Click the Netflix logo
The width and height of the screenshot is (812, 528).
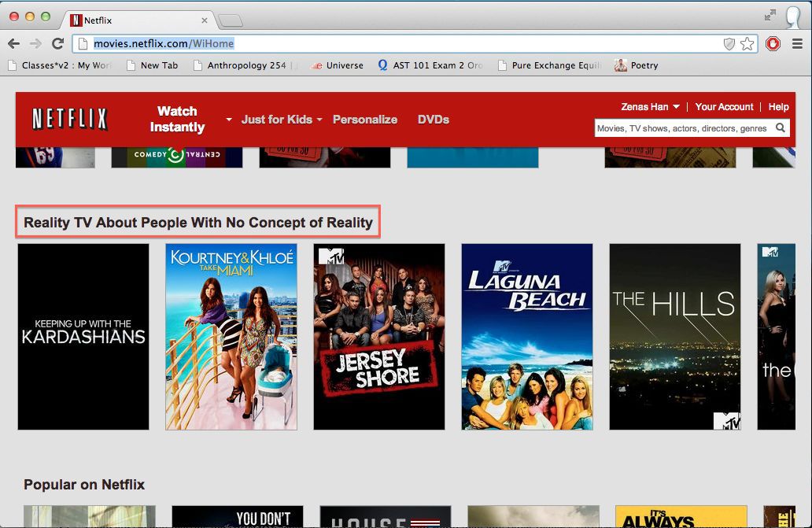tap(70, 120)
